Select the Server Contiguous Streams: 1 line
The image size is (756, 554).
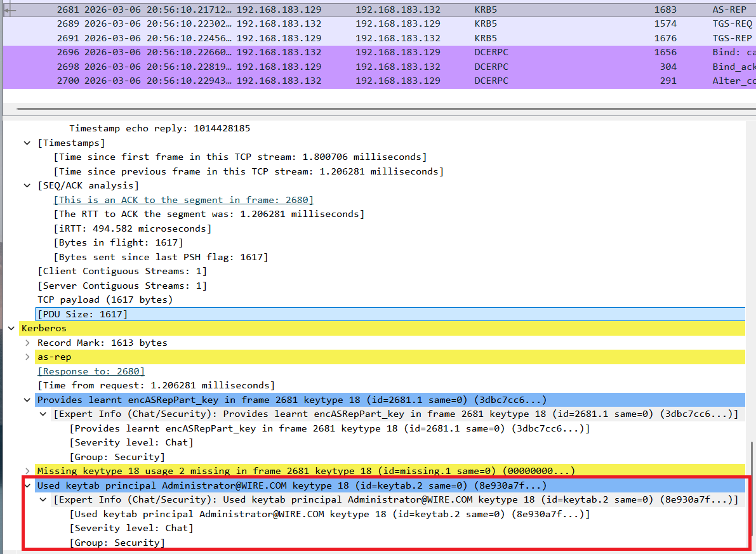pyautogui.click(x=123, y=286)
